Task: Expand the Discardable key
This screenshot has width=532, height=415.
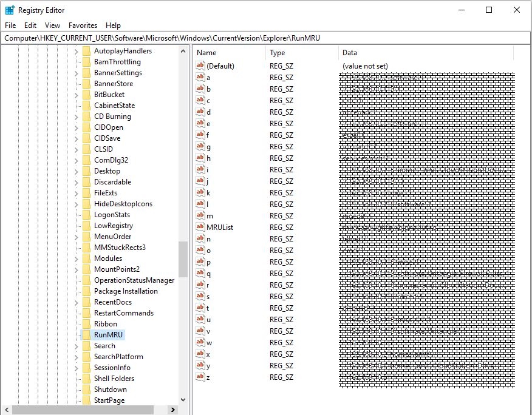Action: (x=77, y=183)
